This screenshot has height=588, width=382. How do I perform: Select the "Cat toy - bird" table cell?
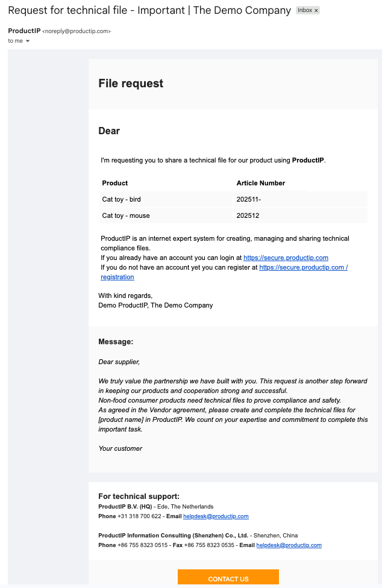point(121,199)
